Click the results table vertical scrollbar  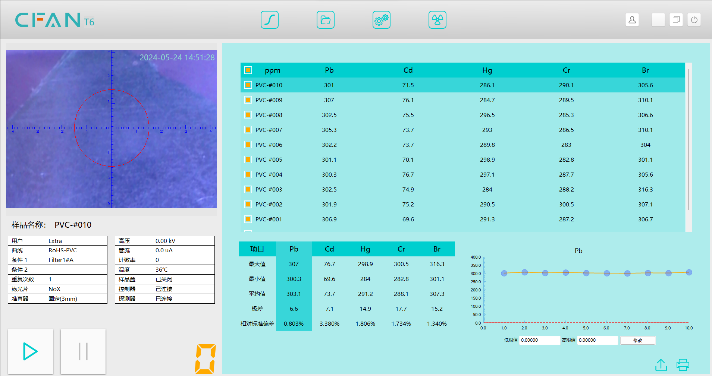[689, 139]
